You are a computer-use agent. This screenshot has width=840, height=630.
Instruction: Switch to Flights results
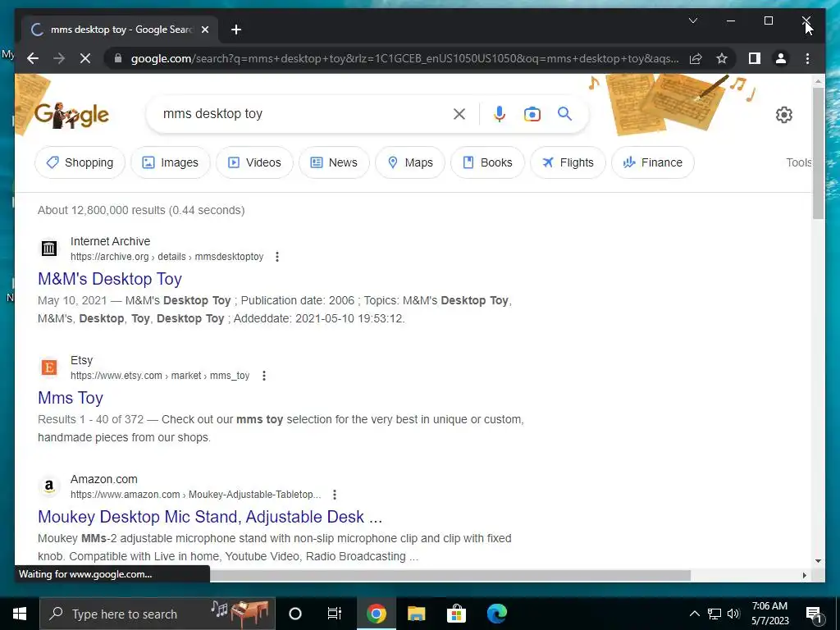coord(568,162)
